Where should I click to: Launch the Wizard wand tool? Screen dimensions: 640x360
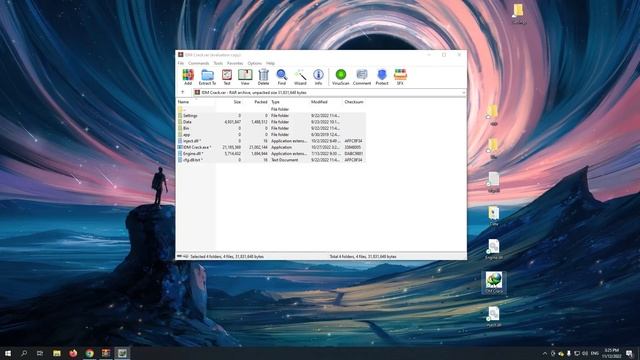click(x=300, y=77)
